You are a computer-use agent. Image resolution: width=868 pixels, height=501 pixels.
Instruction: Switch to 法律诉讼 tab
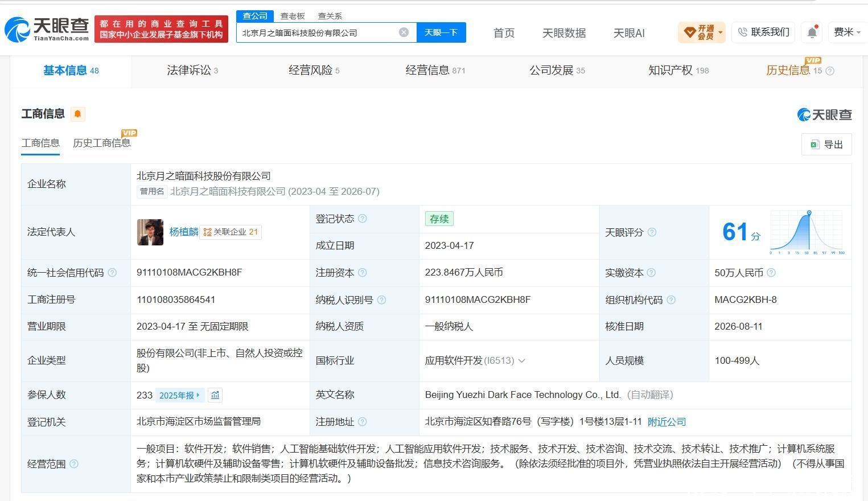click(192, 71)
